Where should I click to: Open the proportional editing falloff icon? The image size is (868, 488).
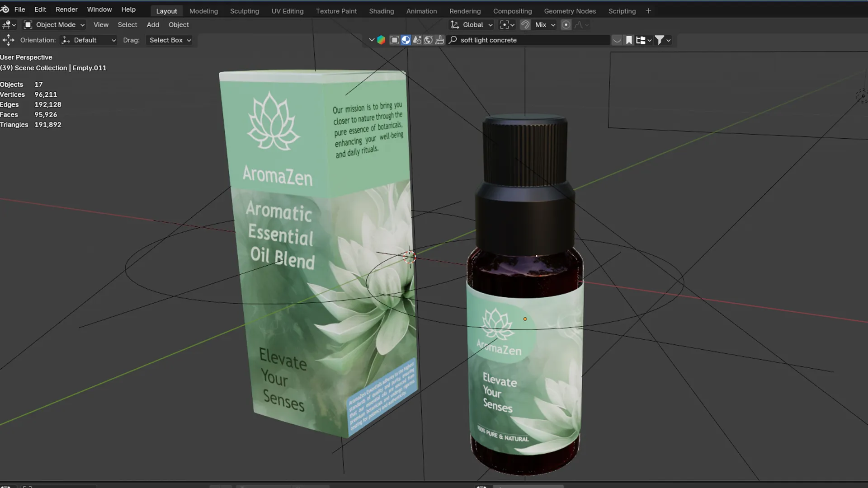[580, 25]
